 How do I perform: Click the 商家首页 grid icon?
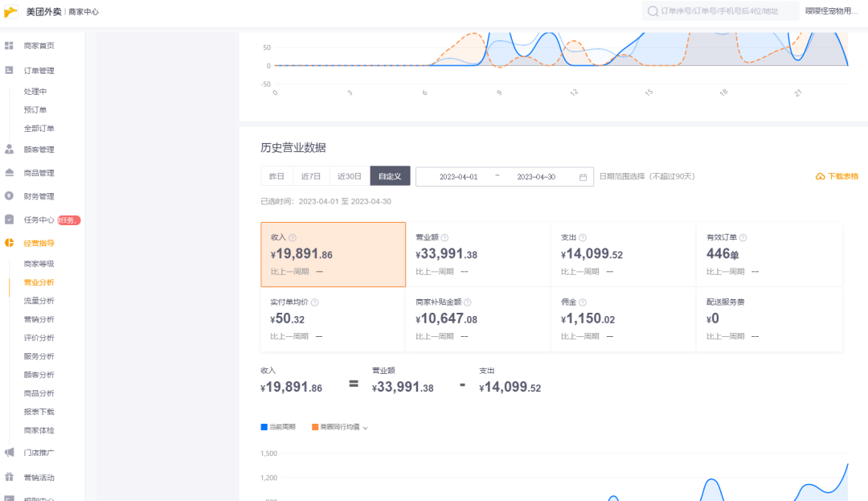click(x=9, y=45)
